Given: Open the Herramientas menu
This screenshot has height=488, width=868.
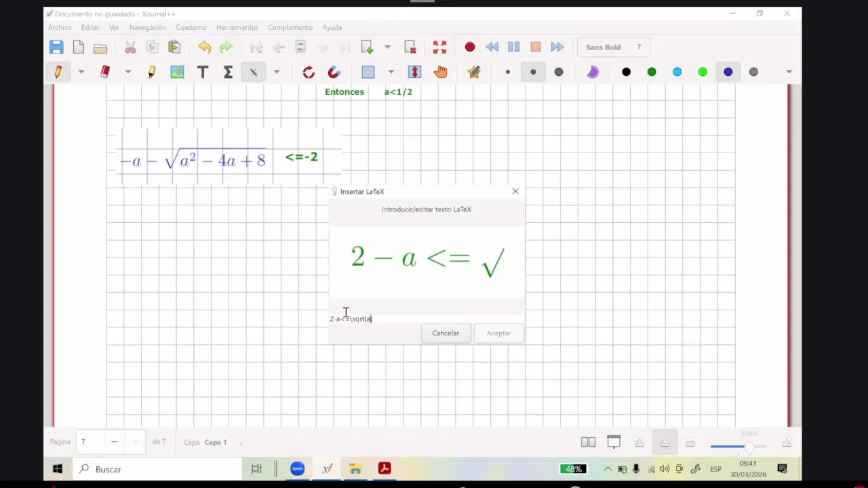Looking at the screenshot, I should pos(237,27).
